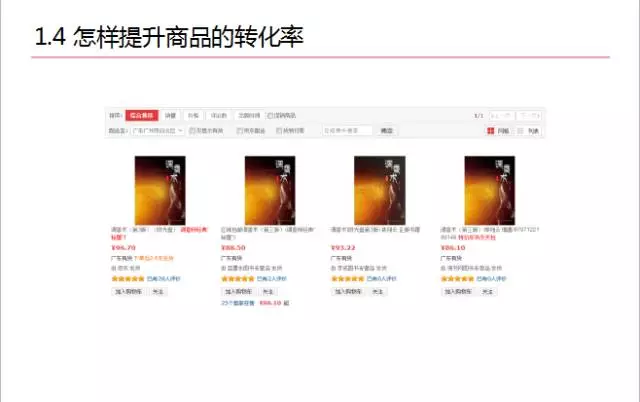Select the red 综合排序 sort tab
Viewport: 640px width, 402px height.
(x=142, y=115)
